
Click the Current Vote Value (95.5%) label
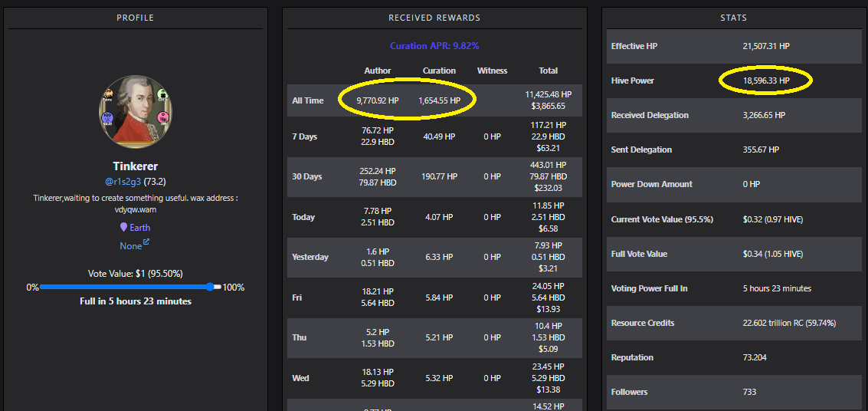(x=662, y=219)
